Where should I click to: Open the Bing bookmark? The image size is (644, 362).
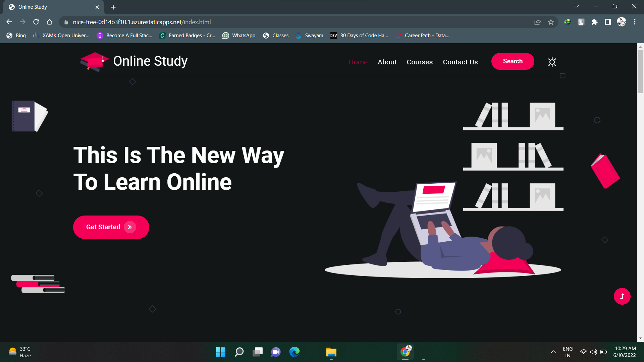pyautogui.click(x=16, y=36)
